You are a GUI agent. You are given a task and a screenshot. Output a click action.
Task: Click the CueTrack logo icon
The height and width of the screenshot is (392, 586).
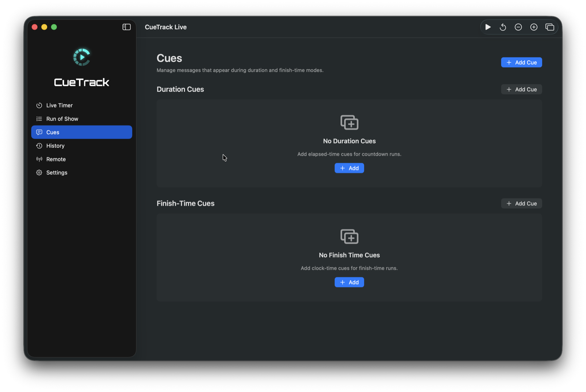pos(82,57)
